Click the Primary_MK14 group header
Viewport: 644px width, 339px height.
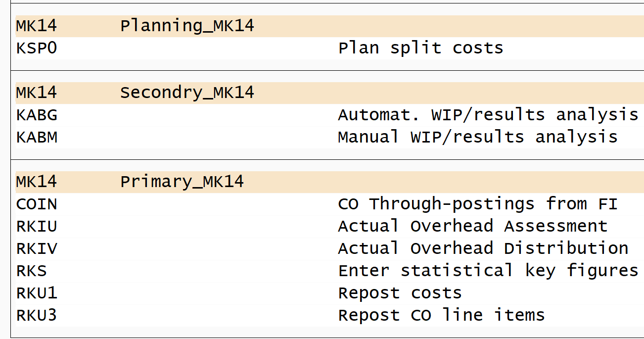[x=182, y=182]
